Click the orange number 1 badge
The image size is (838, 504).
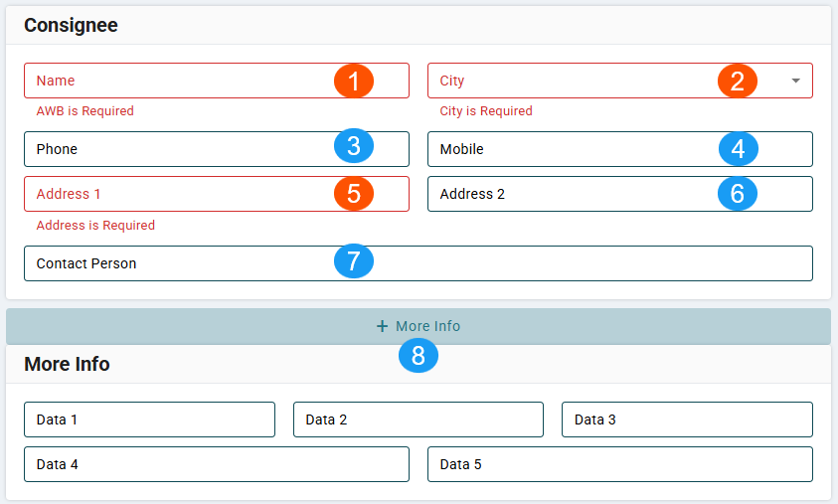(x=353, y=81)
